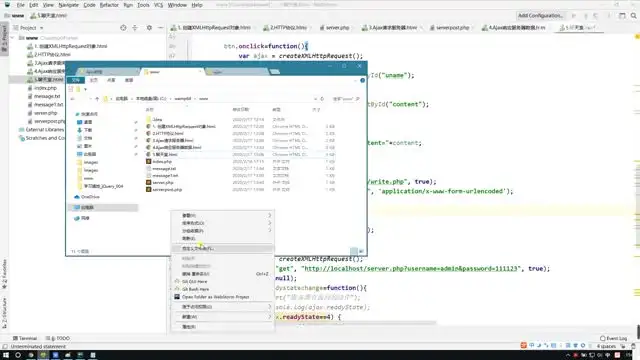Click the Project vertical tab on left edge
Viewport: 640px width, 360px height.
coord(4,39)
